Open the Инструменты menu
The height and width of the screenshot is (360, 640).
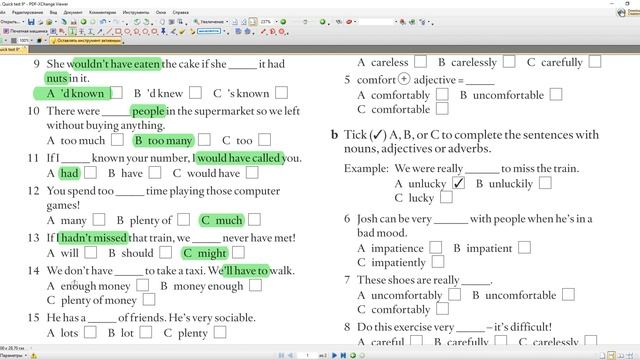pyautogui.click(x=136, y=13)
